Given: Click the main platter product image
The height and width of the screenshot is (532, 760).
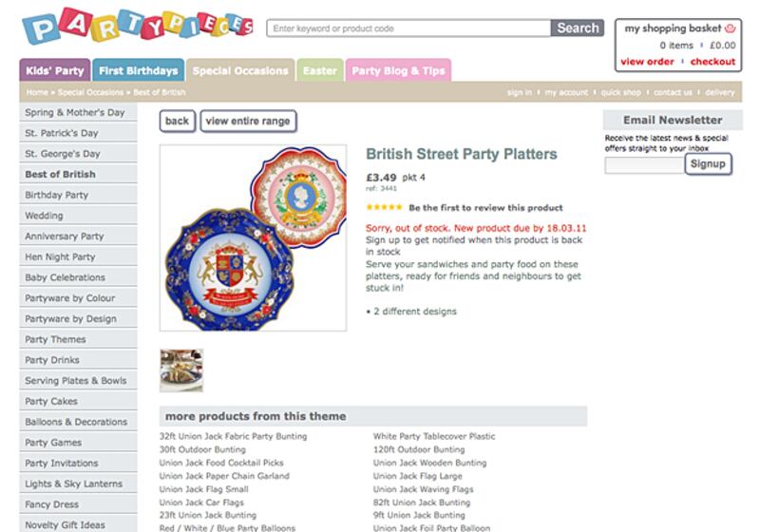Looking at the screenshot, I should click(x=253, y=237).
